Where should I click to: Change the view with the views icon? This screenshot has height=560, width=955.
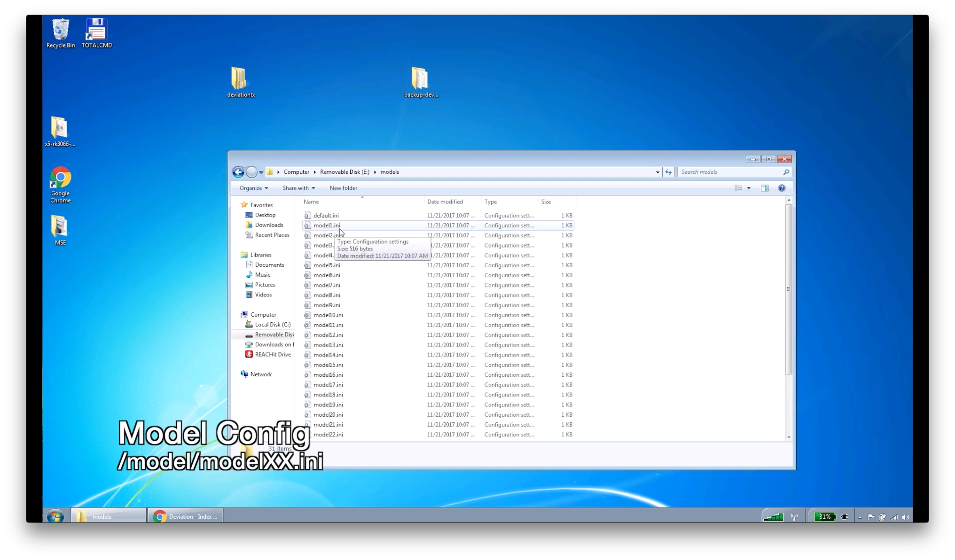pyautogui.click(x=738, y=188)
